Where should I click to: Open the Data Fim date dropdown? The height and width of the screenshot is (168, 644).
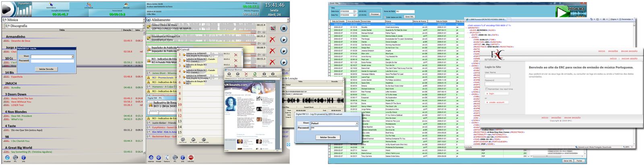click(x=355, y=15)
